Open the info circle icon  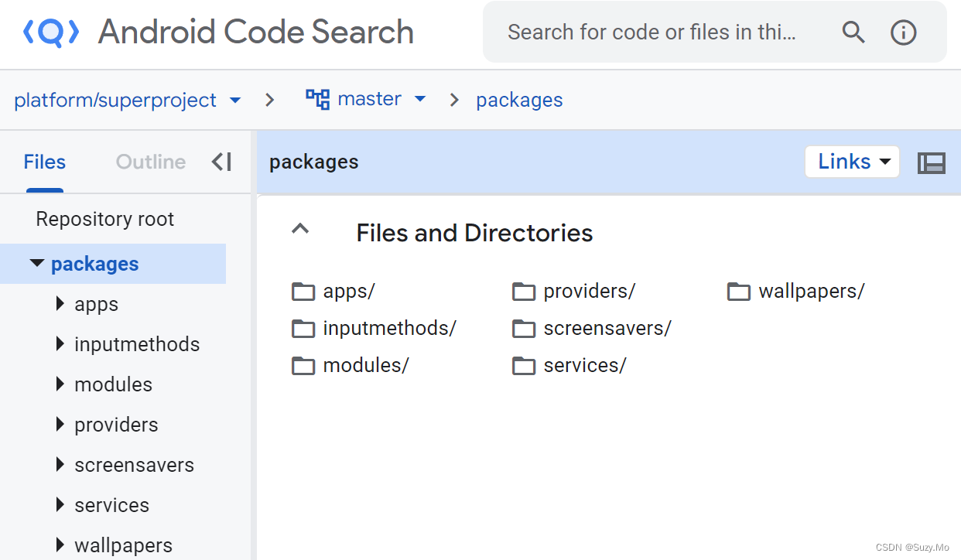coord(904,32)
